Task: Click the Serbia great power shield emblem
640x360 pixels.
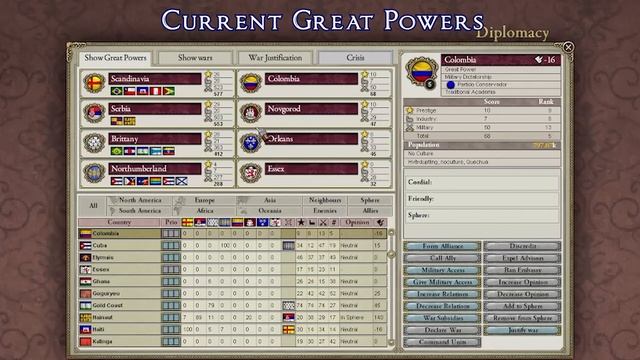Action: click(94, 113)
